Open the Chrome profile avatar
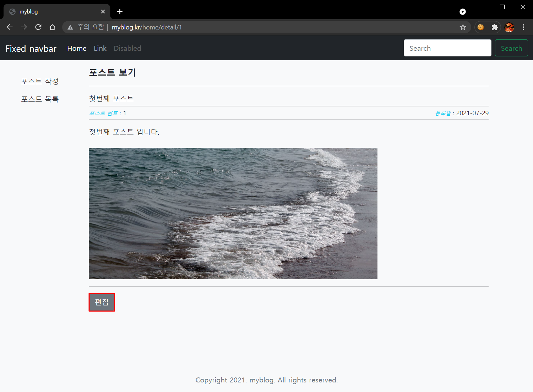This screenshot has width=533, height=392. [509, 27]
